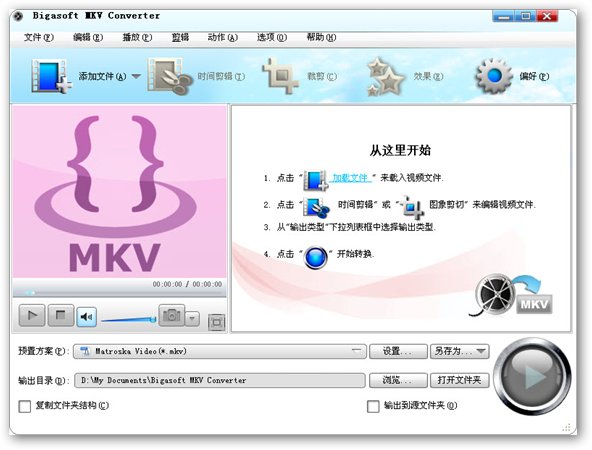Open the 预置方案 Matroska Video profile dropdown
The width and height of the screenshot is (592, 450).
[220, 351]
